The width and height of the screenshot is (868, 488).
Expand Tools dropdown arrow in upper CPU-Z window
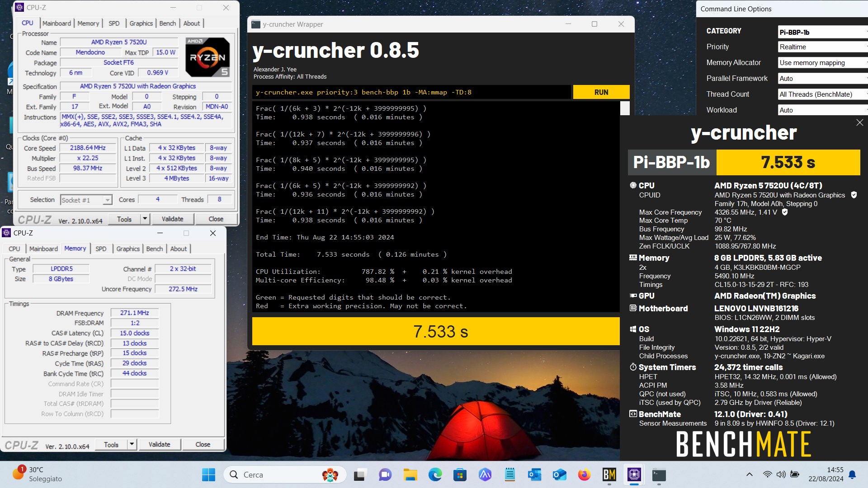pyautogui.click(x=145, y=219)
